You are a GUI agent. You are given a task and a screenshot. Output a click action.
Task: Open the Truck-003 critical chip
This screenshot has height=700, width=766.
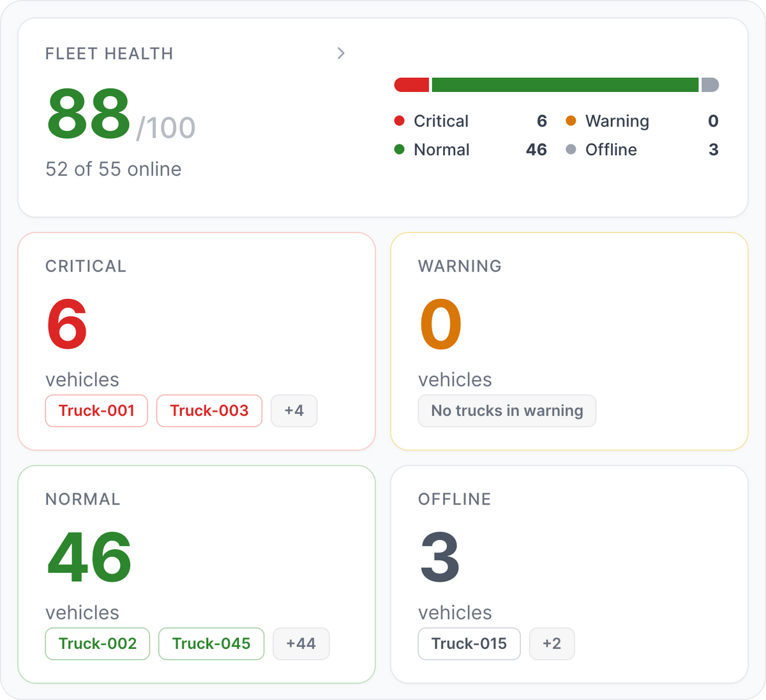click(x=209, y=411)
